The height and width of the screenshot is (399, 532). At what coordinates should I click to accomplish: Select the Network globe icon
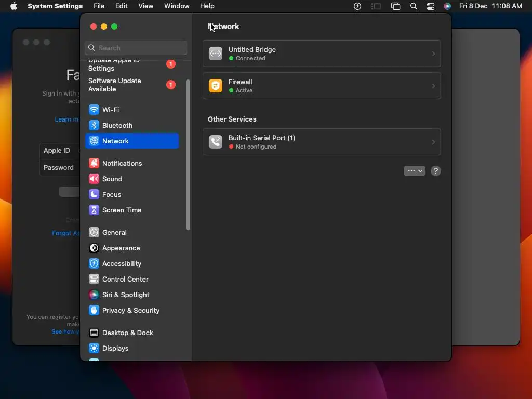[94, 141]
